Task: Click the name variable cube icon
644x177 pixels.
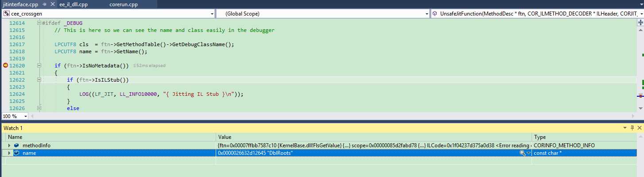Action: point(16,153)
